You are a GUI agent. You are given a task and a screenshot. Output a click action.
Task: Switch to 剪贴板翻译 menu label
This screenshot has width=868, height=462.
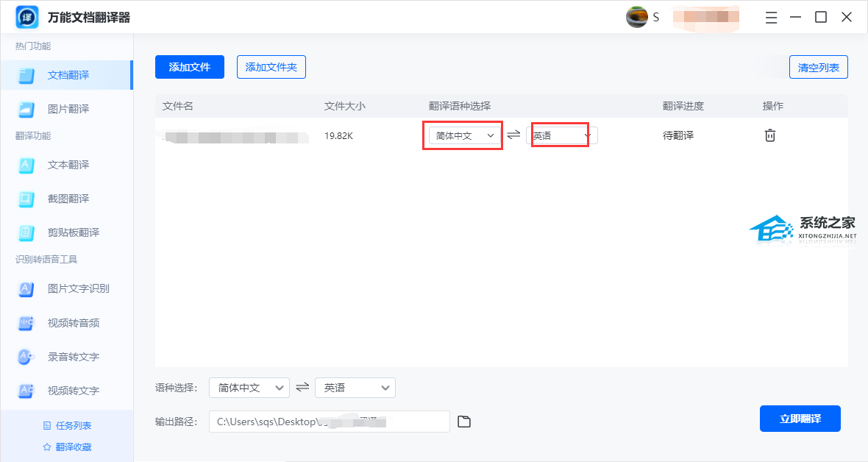coord(74,232)
